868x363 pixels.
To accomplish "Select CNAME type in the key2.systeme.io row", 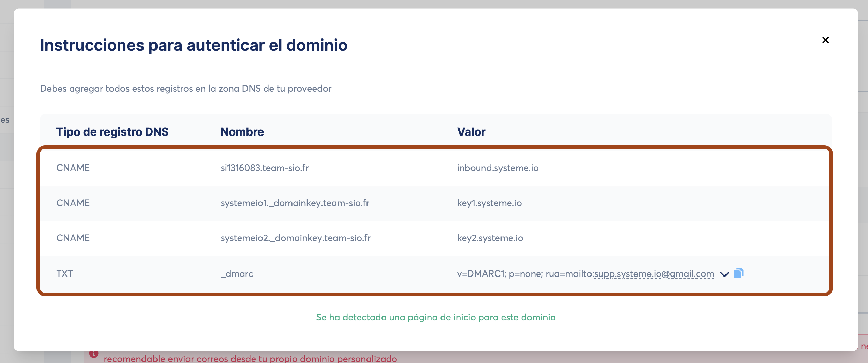I will 73,238.
